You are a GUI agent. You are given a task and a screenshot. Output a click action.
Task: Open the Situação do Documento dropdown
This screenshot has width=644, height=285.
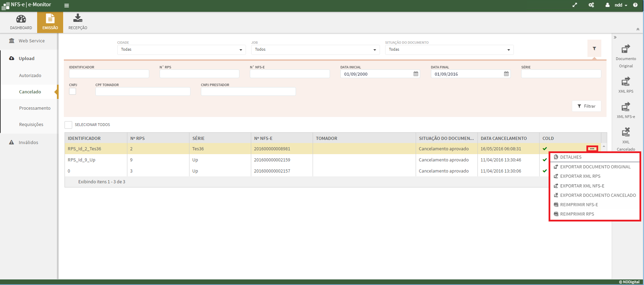click(449, 50)
